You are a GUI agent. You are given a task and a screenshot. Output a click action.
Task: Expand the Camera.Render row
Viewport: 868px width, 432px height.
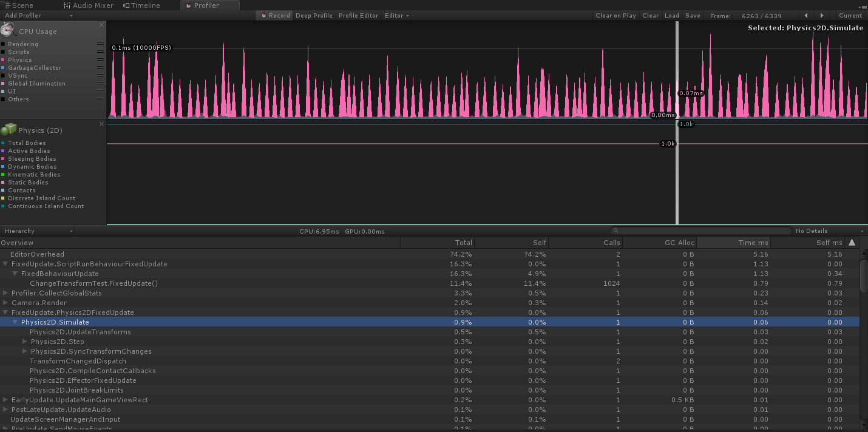click(x=5, y=303)
